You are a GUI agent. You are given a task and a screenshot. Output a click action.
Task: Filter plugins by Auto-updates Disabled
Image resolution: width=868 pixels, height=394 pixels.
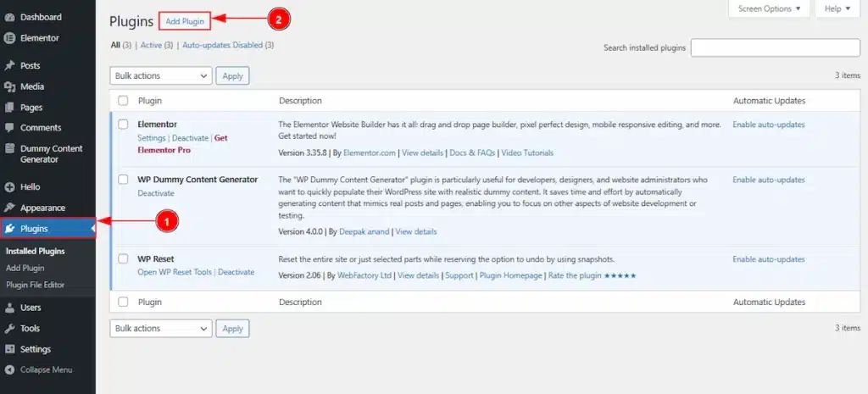point(228,45)
